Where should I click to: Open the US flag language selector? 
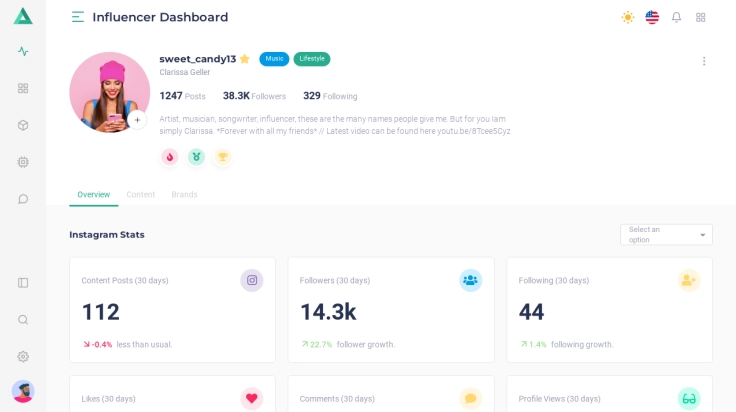pos(652,17)
